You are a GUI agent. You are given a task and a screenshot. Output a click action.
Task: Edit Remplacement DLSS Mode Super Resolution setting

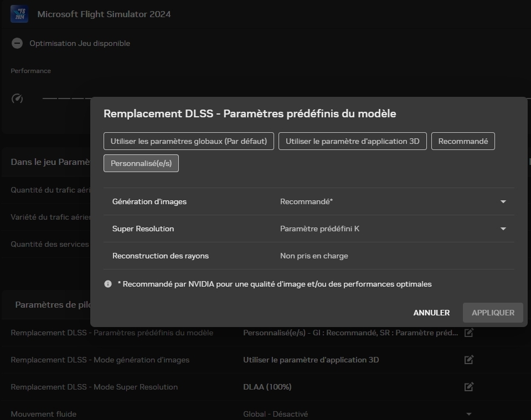(468, 387)
